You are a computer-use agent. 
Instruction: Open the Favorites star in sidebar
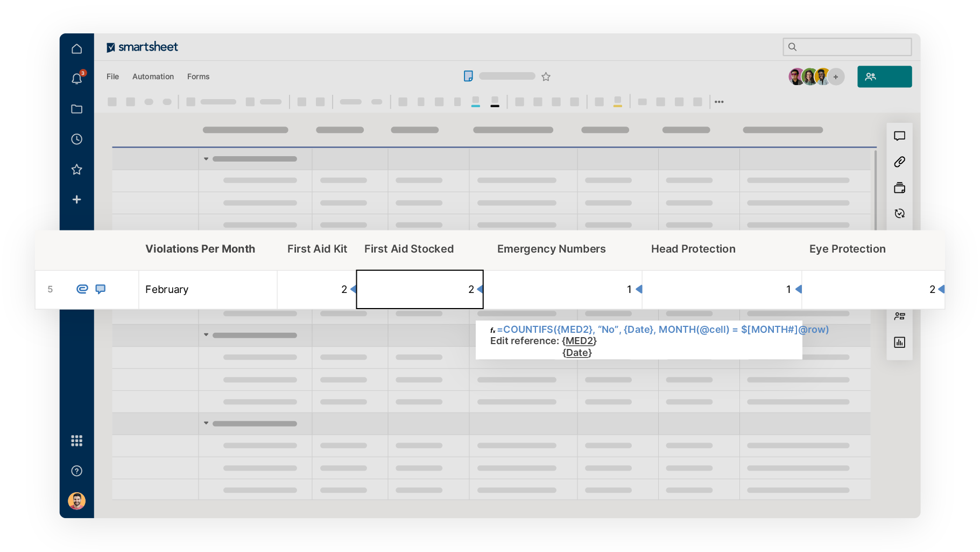tap(76, 170)
